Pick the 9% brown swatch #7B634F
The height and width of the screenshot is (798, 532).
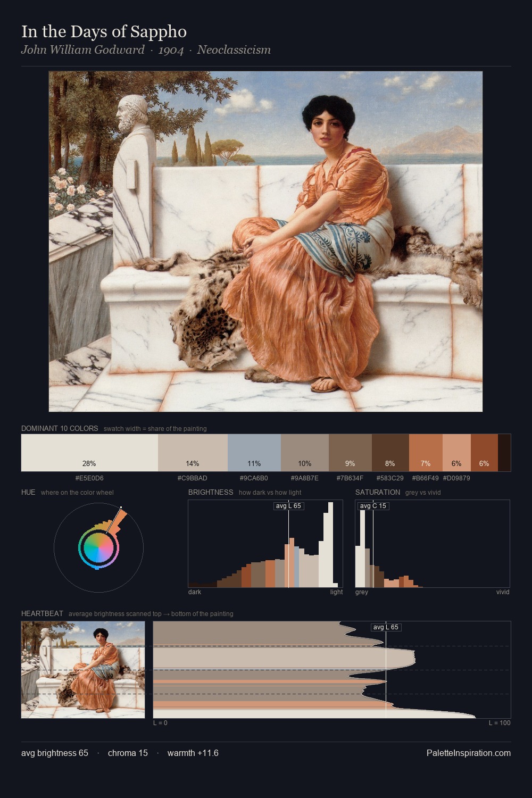click(350, 453)
